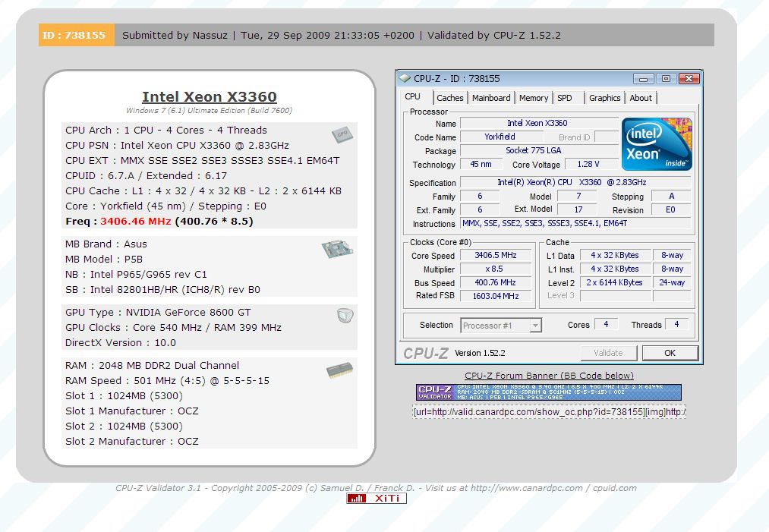Image resolution: width=769 pixels, height=532 pixels.
Task: Click the Cores value 4 field
Action: (x=606, y=324)
